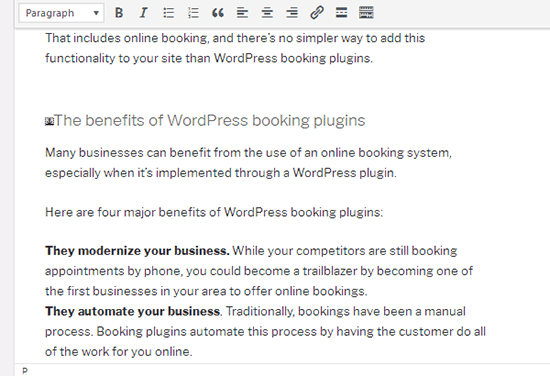The height and width of the screenshot is (376, 550).
Task: Toggle italic formatting
Action: (143, 13)
